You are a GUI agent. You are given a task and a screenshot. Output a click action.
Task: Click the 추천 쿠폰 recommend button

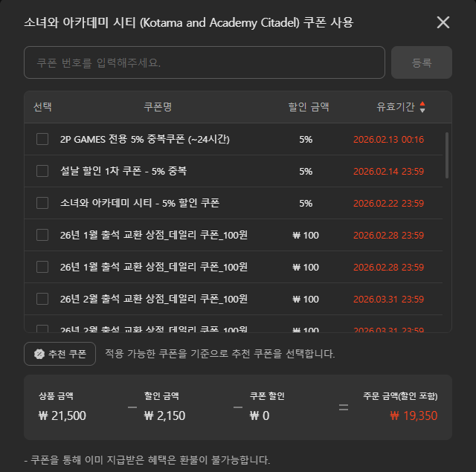(60, 355)
